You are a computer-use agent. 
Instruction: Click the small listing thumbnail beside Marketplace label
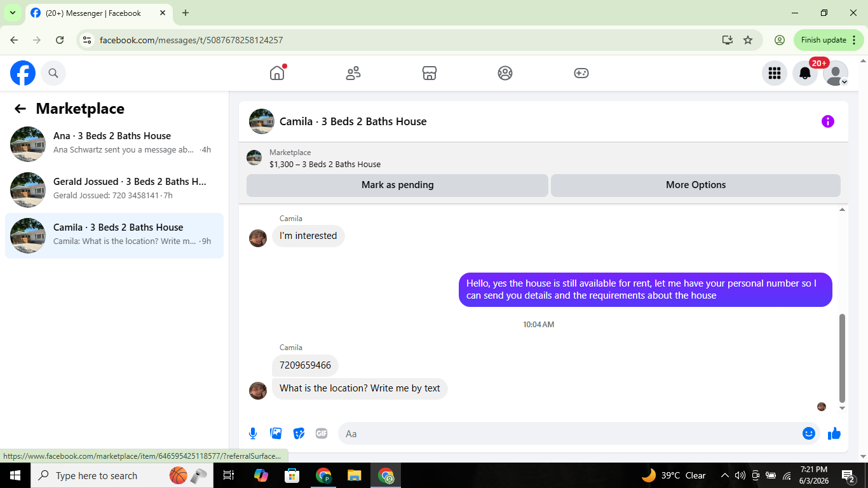254,158
